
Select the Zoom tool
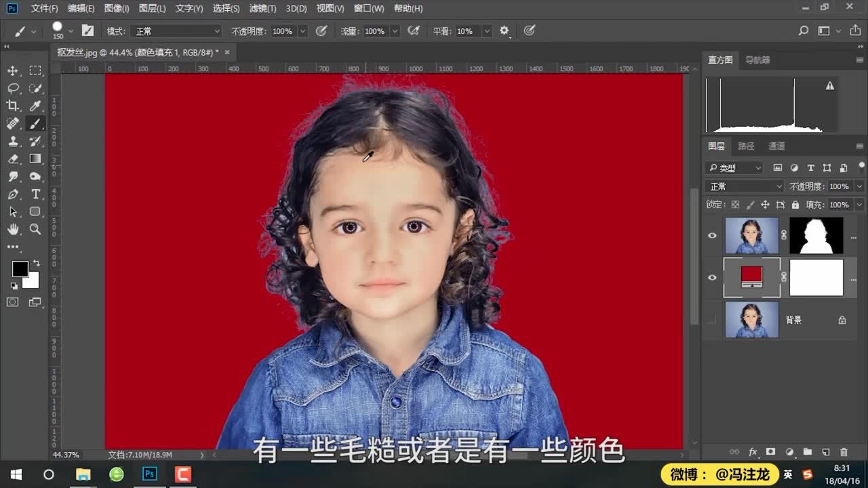point(35,230)
